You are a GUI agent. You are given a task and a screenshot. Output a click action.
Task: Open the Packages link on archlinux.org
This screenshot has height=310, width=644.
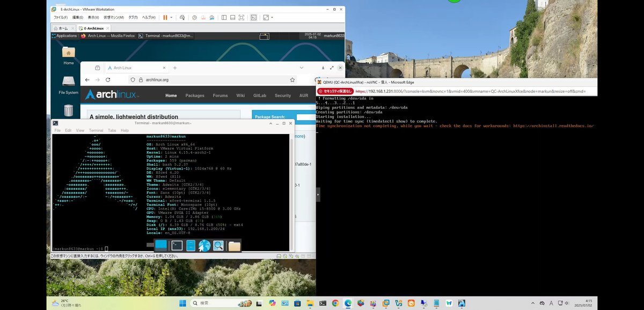(195, 95)
